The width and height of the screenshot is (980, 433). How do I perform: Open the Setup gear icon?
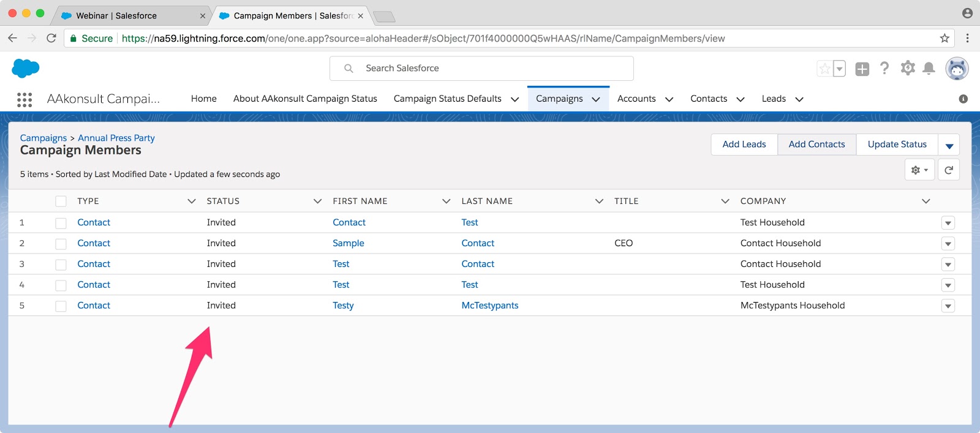[908, 68]
